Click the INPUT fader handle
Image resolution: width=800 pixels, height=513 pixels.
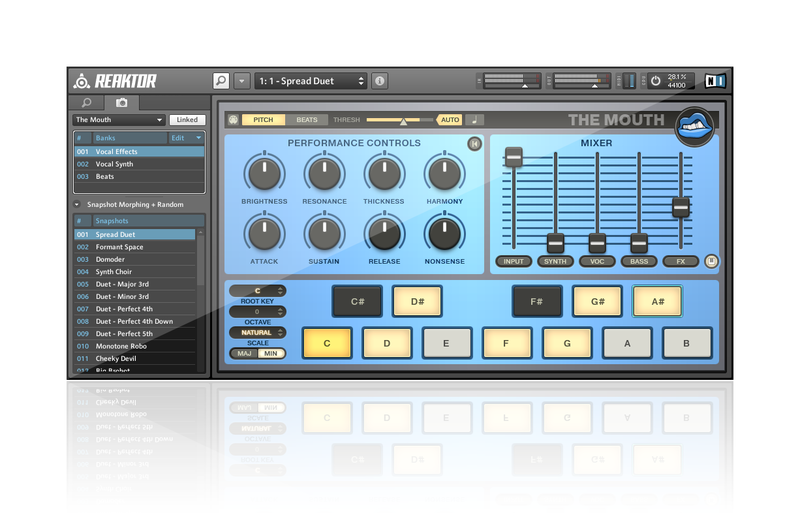(514, 157)
